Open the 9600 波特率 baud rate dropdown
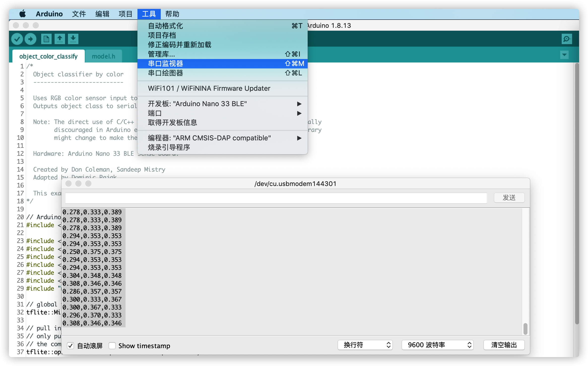 point(437,345)
